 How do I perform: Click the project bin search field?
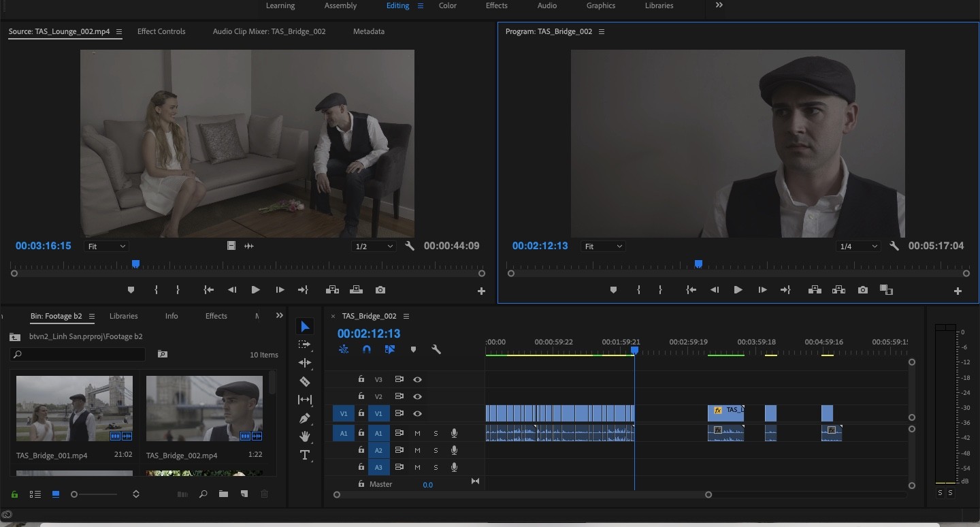pos(78,354)
